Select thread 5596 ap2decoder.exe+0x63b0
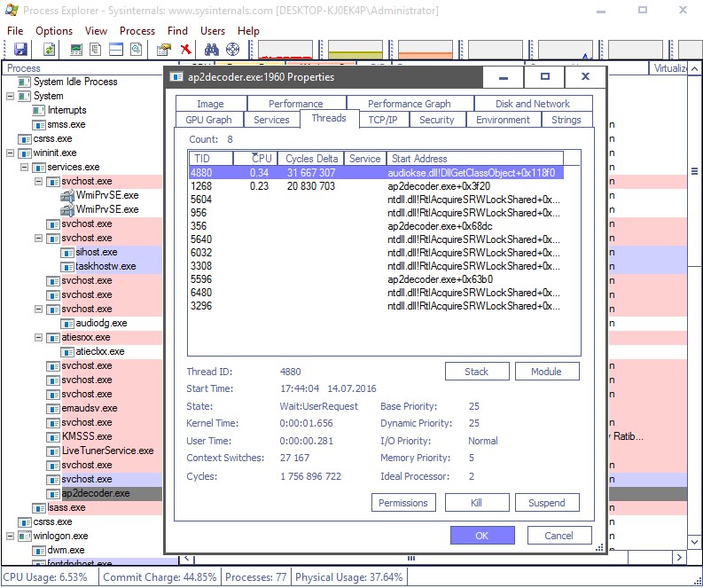The height and width of the screenshot is (588, 703). click(x=376, y=279)
